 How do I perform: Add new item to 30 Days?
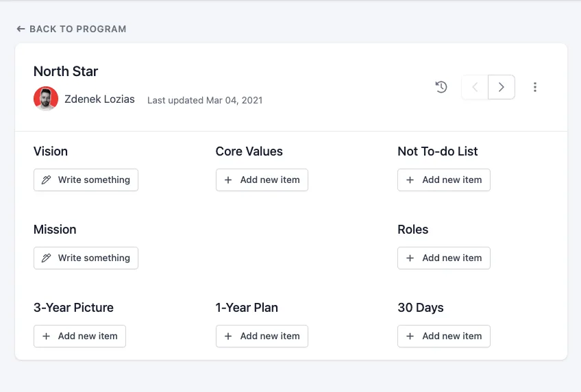tap(444, 336)
